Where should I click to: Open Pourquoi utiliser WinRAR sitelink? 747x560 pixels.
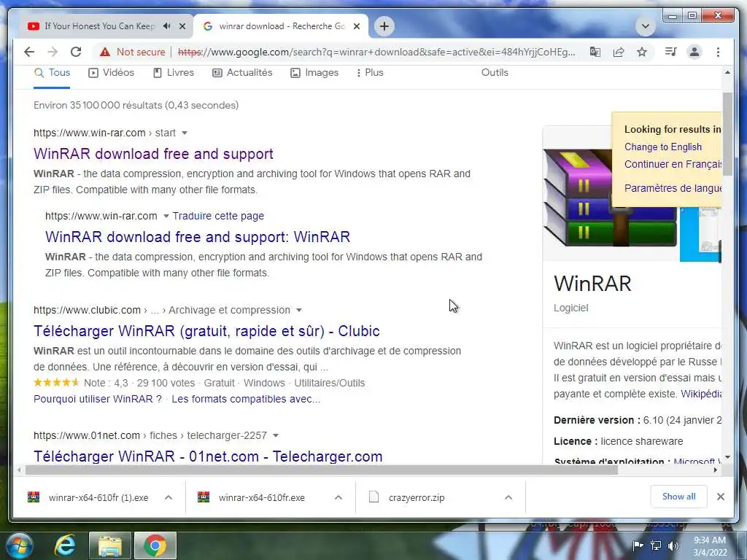click(x=98, y=399)
